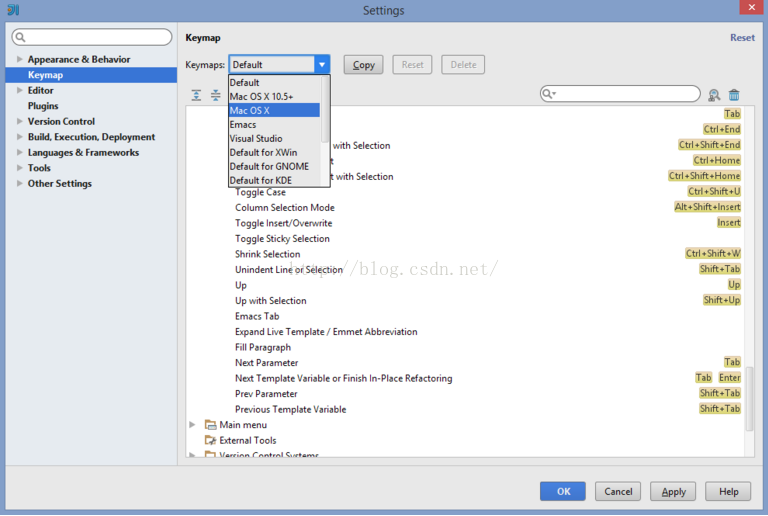The image size is (768, 516).
Task: Click the Collapse All icon in keymap toolbar
Action: pyautogui.click(x=216, y=95)
